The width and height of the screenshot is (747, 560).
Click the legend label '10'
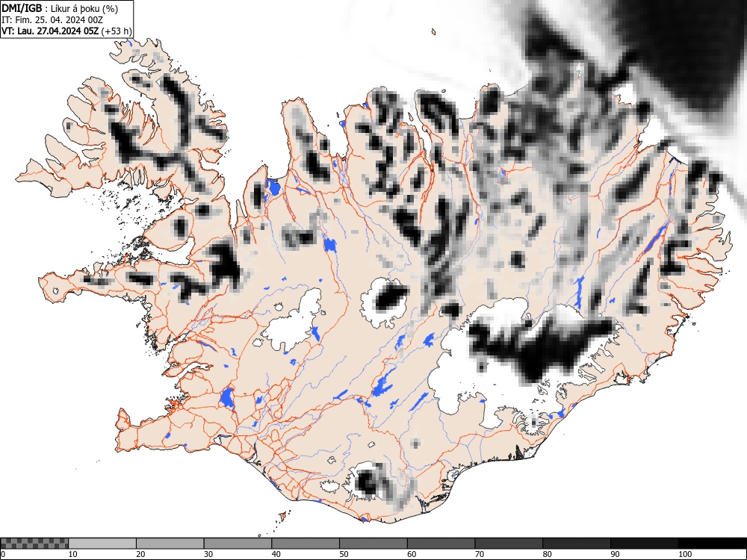pyautogui.click(x=73, y=554)
